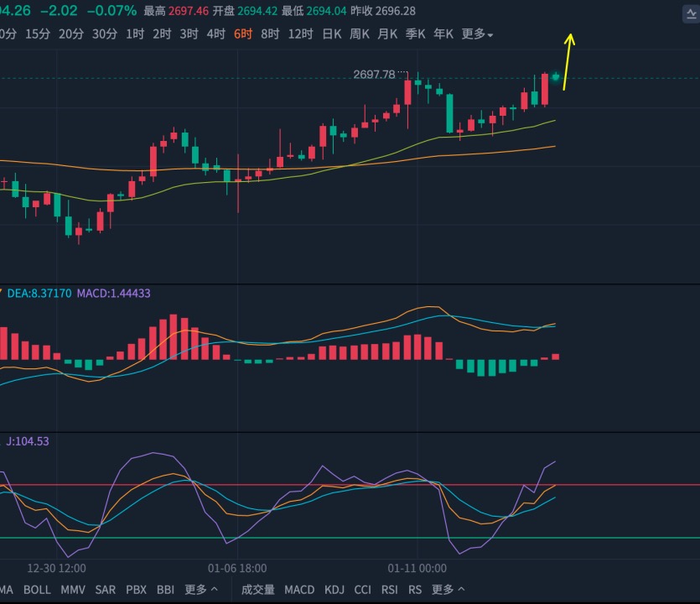Click the 01-11 00:00 time axis label
Screen dimensions: 700x604
coord(417,568)
